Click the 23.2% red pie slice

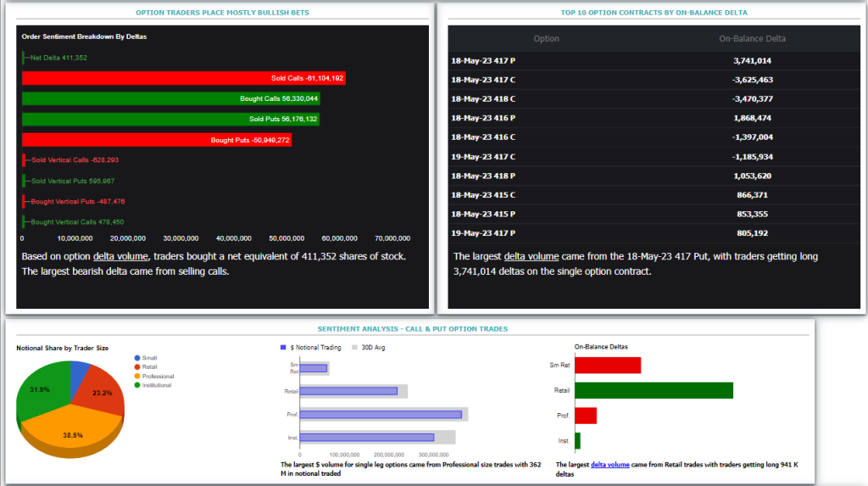click(x=103, y=391)
